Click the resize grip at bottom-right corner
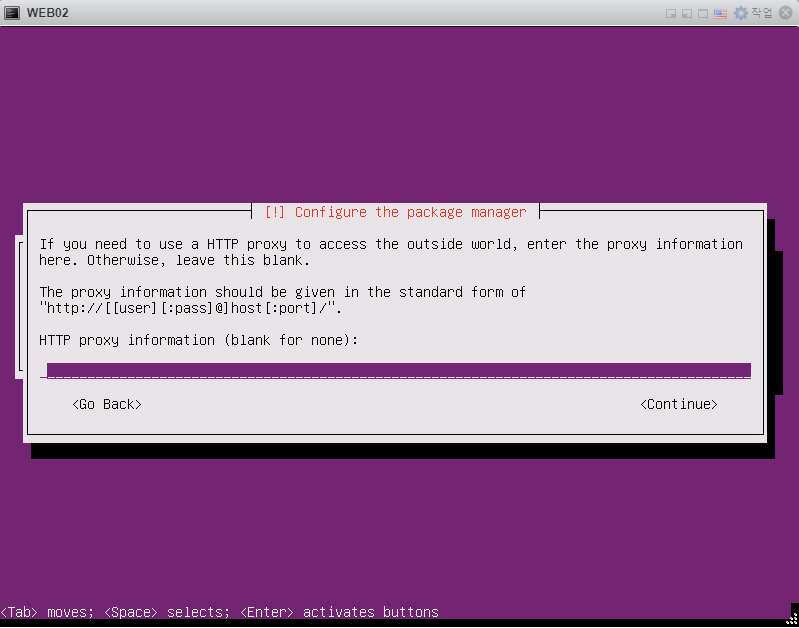 [792, 621]
